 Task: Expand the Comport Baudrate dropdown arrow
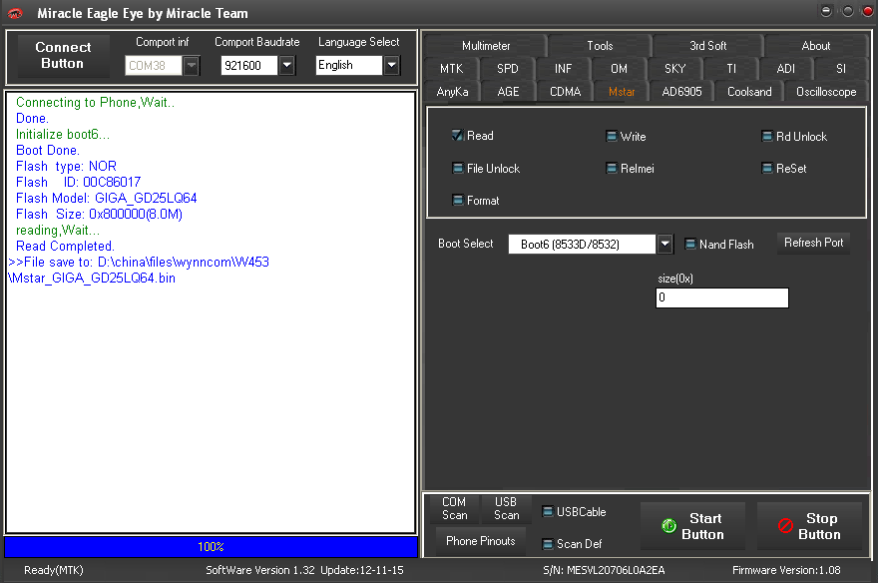click(x=287, y=66)
